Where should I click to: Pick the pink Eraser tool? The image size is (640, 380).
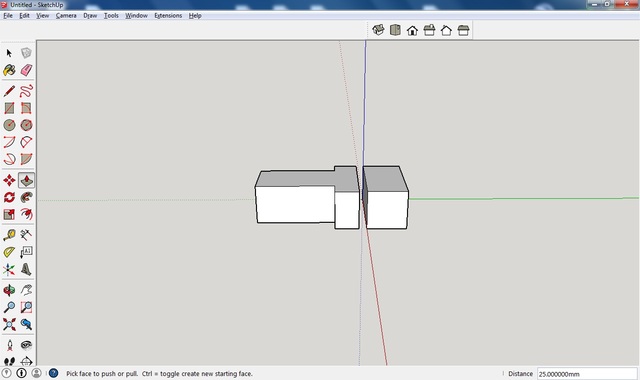pos(26,70)
